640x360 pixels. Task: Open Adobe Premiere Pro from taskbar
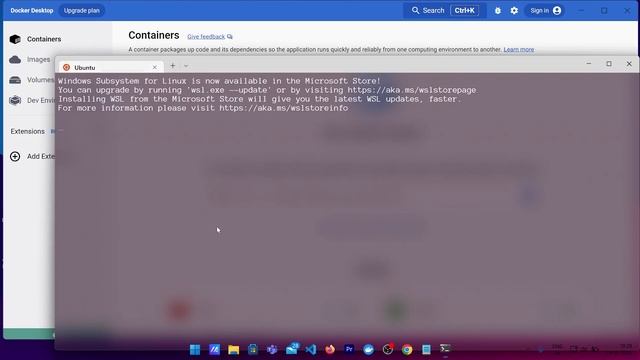point(349,349)
